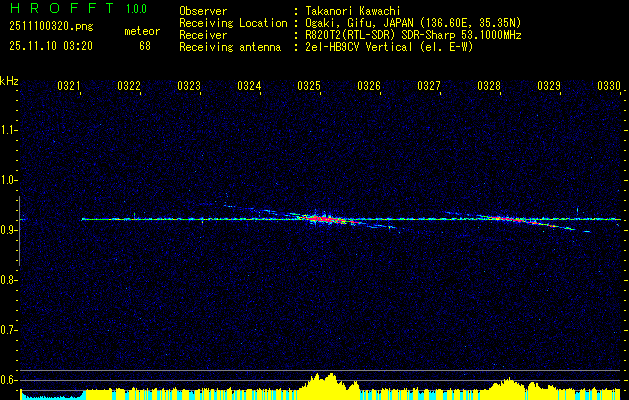Click the Receiving antenna label

pos(230,47)
